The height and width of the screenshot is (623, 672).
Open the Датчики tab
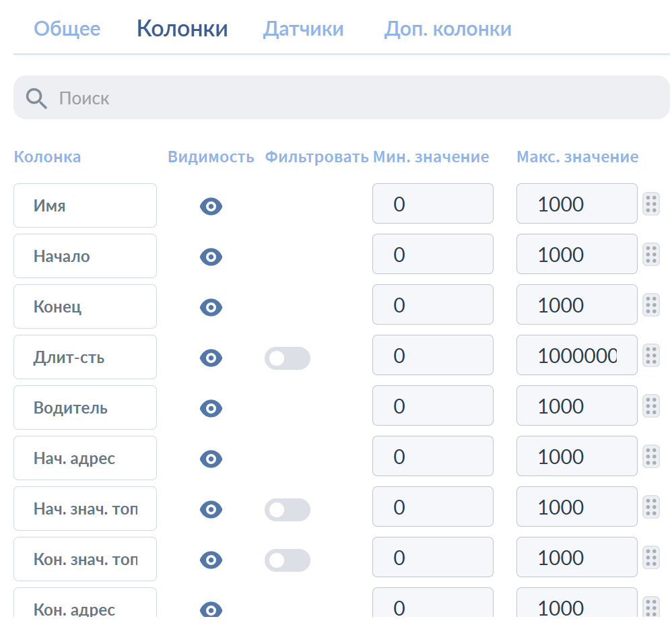303,29
